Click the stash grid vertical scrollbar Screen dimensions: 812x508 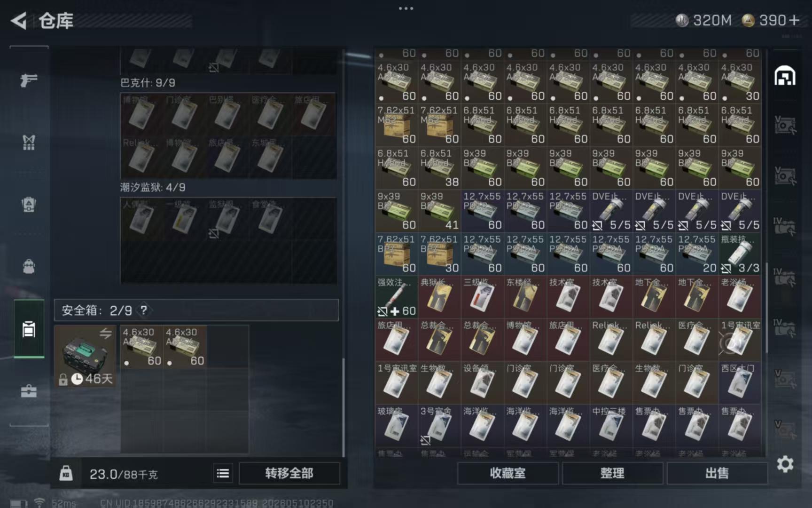766,308
